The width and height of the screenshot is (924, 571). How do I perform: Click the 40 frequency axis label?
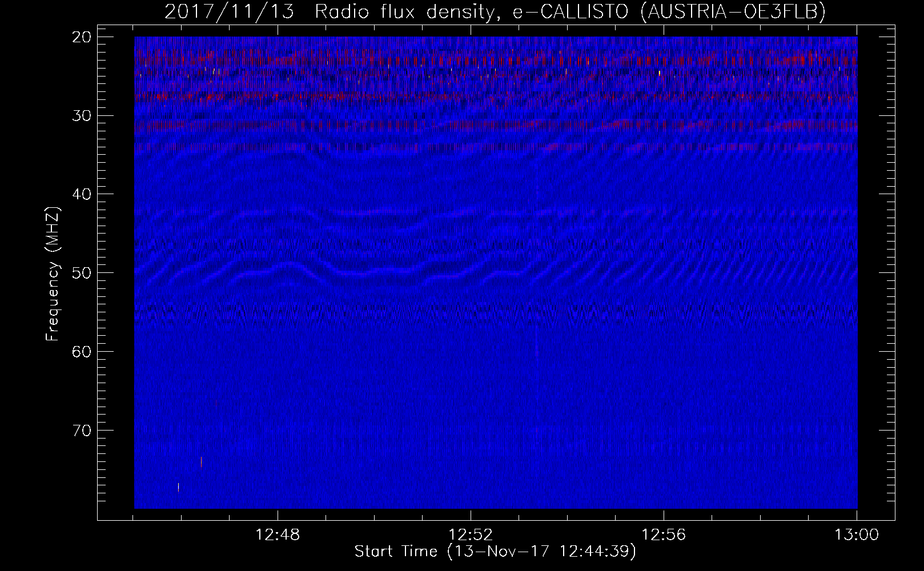pyautogui.click(x=82, y=194)
